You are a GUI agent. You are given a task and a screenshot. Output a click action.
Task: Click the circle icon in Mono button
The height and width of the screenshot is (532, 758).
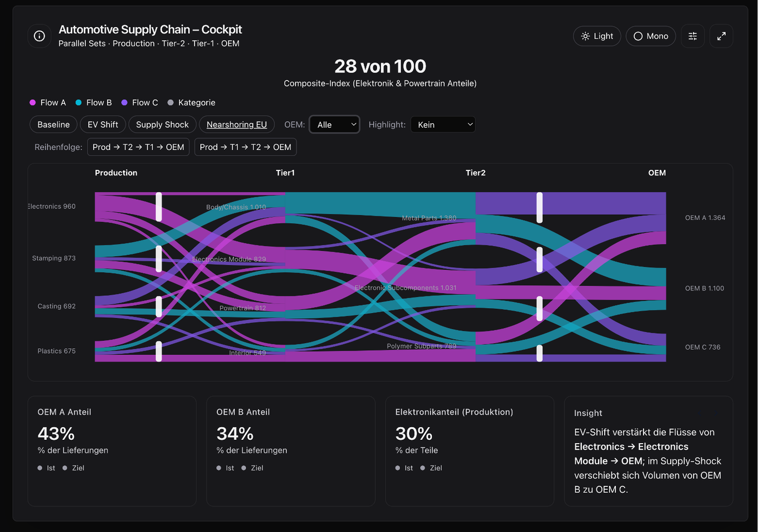[x=638, y=36]
